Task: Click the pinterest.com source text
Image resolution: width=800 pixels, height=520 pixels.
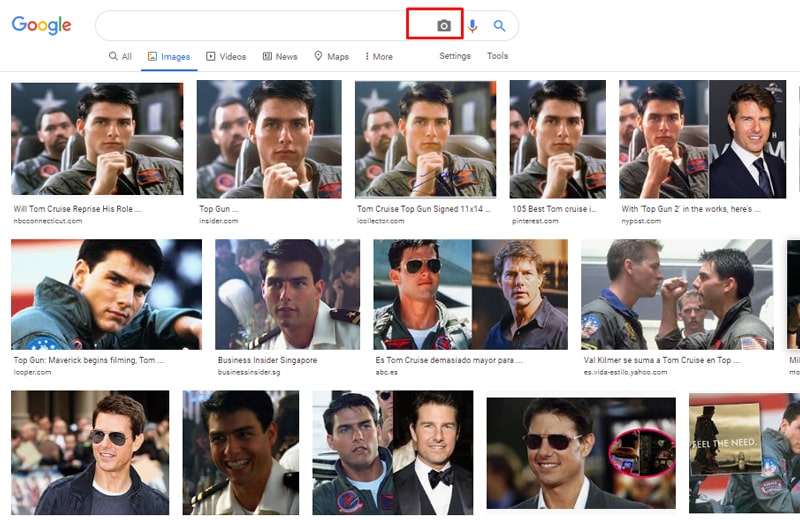Action: pos(535,221)
